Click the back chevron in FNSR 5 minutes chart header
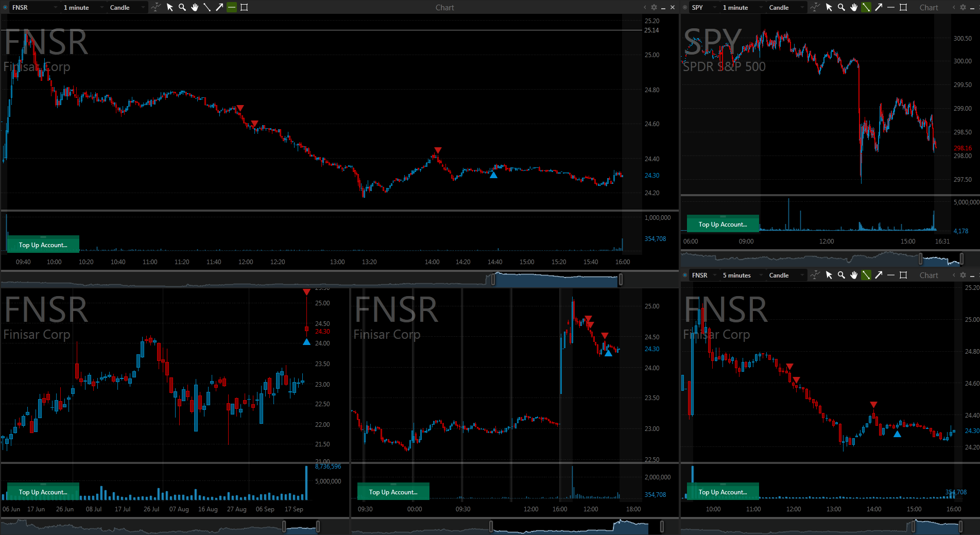980x535 pixels. pos(954,275)
